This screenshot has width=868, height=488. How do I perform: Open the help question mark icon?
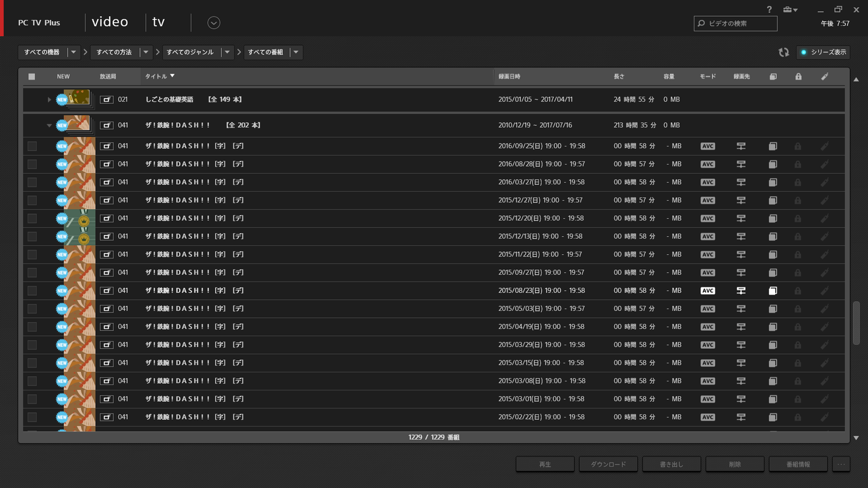click(x=769, y=10)
